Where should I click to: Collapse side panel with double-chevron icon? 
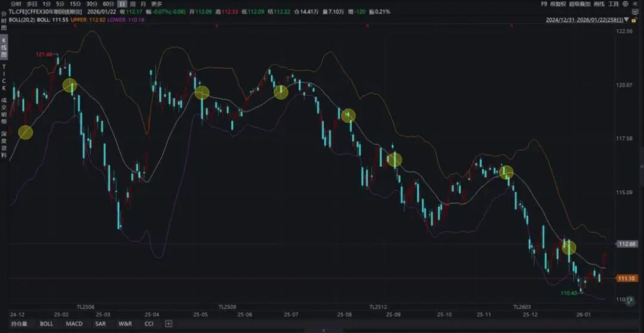coord(636,4)
